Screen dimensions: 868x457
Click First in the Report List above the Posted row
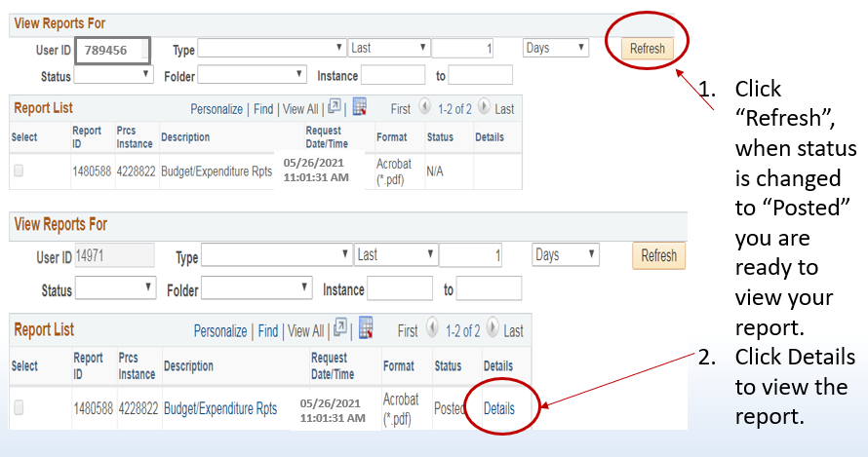click(x=408, y=331)
